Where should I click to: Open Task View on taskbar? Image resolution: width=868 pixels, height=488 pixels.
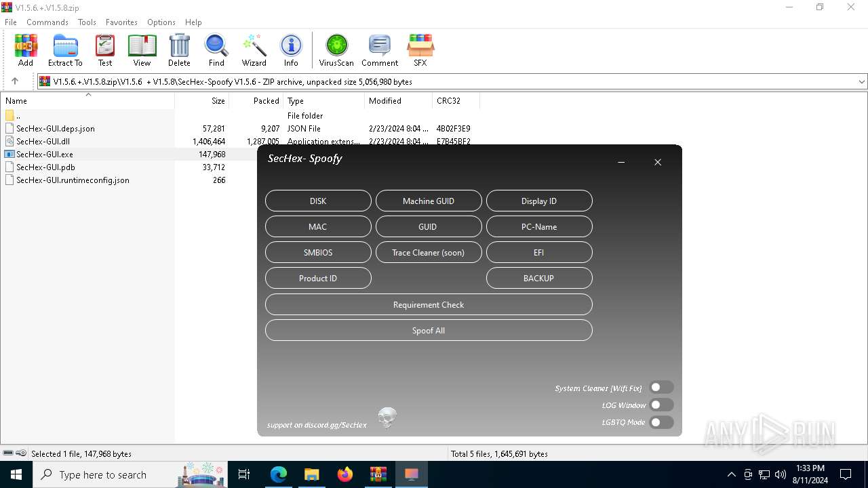[x=244, y=474]
